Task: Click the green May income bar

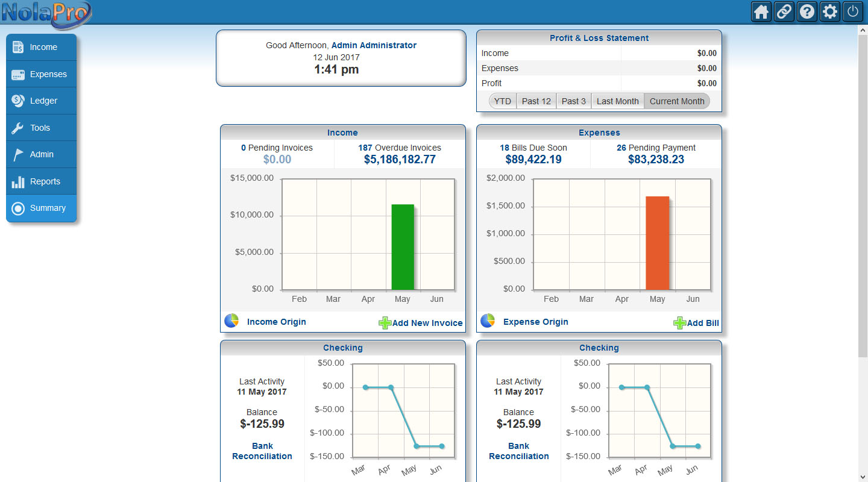Action: click(x=403, y=247)
